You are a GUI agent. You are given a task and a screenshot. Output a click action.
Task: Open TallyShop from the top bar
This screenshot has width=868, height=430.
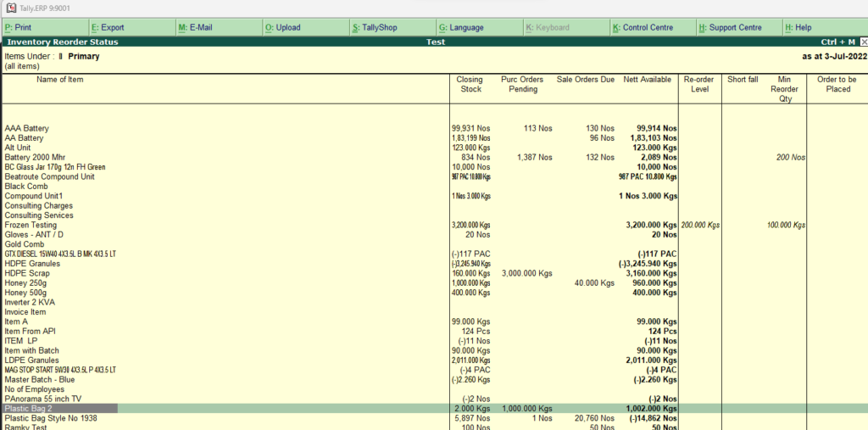[x=393, y=27]
